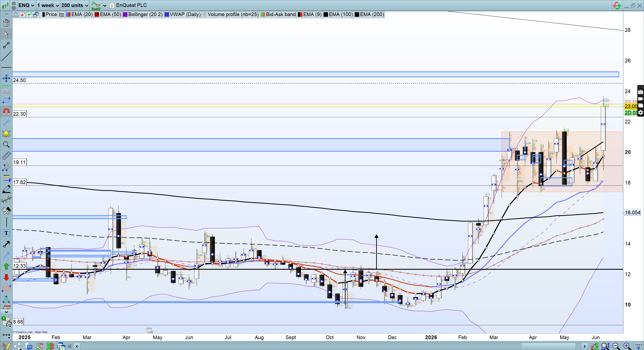Image resolution: width=644 pixels, height=350 pixels.
Task: Activate the four-arrow move chart tool
Action: (6, 78)
